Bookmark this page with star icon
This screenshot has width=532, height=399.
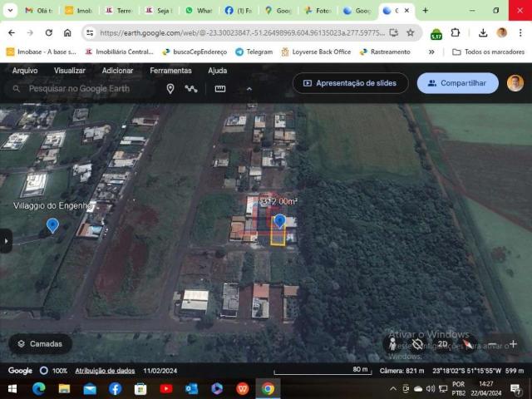click(410, 32)
